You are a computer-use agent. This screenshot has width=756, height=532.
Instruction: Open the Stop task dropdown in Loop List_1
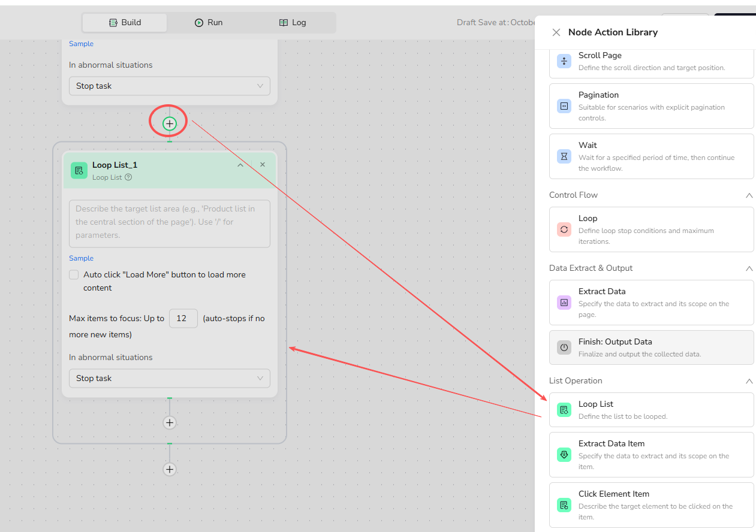tap(169, 379)
